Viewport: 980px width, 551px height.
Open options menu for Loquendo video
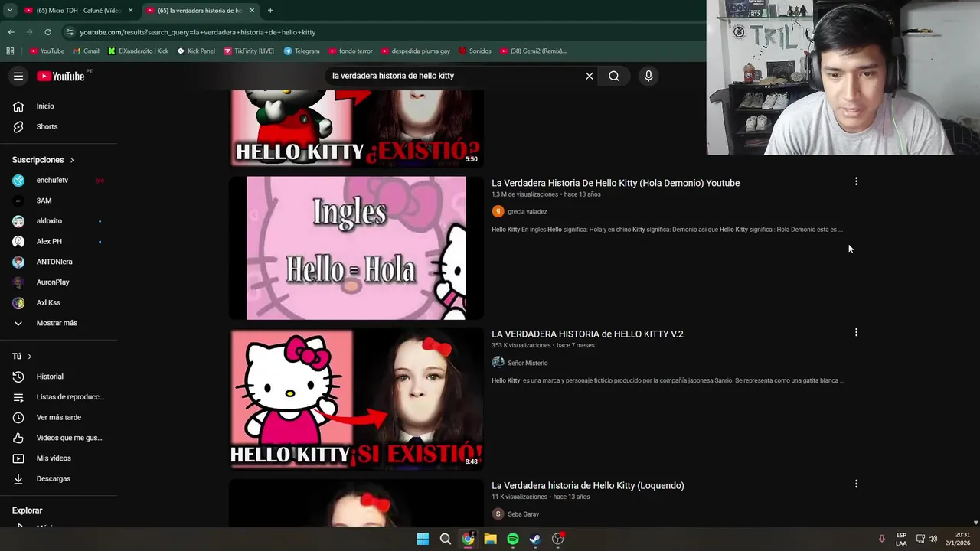[856, 484]
